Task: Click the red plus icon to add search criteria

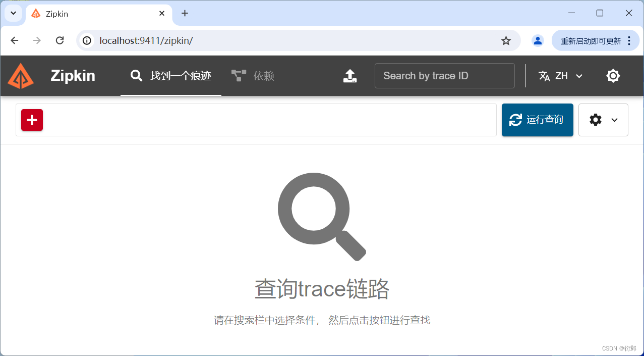Action: pos(32,120)
